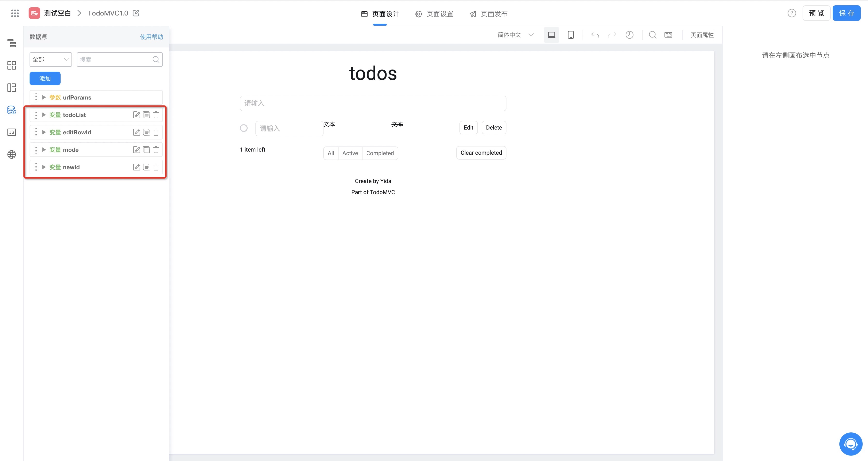Image resolution: width=868 pixels, height=461 pixels.
Task: Open the JS action panel icon
Action: tap(11, 132)
